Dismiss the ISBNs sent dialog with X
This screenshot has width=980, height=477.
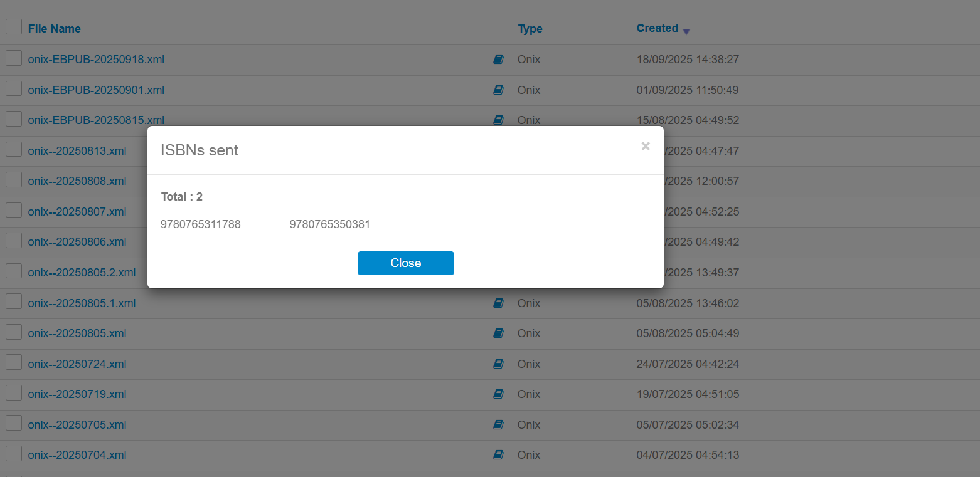pyautogui.click(x=646, y=147)
